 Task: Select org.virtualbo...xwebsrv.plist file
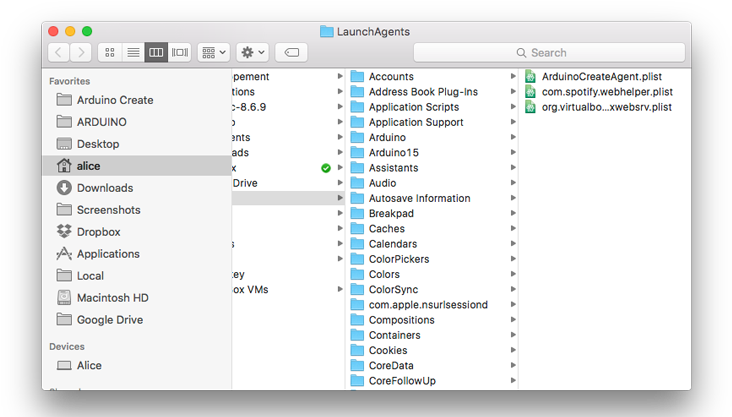point(605,107)
